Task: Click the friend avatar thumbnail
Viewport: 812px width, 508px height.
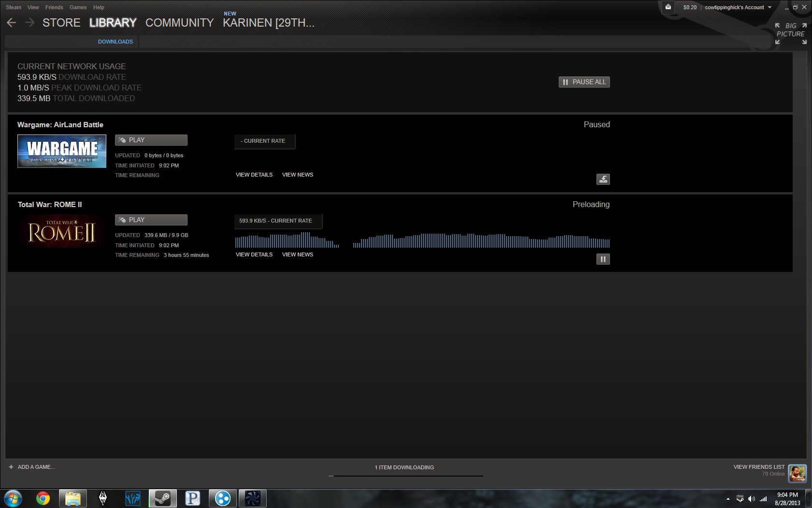Action: tap(797, 473)
